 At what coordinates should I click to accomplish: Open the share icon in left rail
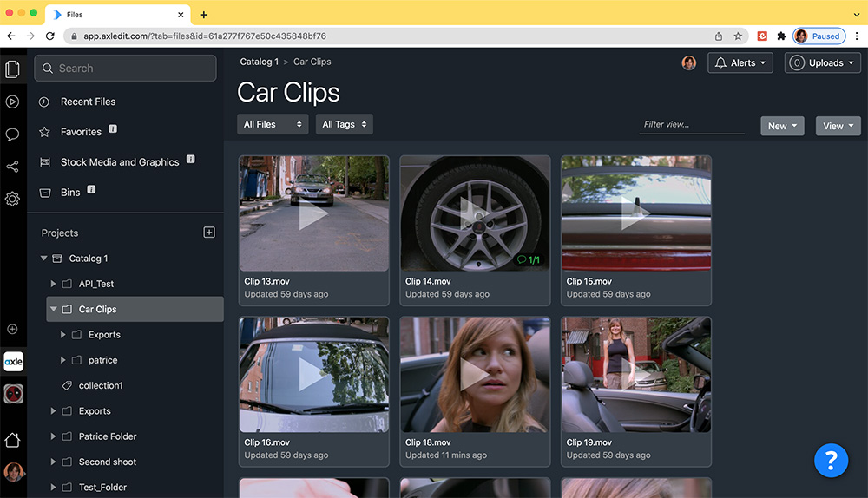pos(12,167)
